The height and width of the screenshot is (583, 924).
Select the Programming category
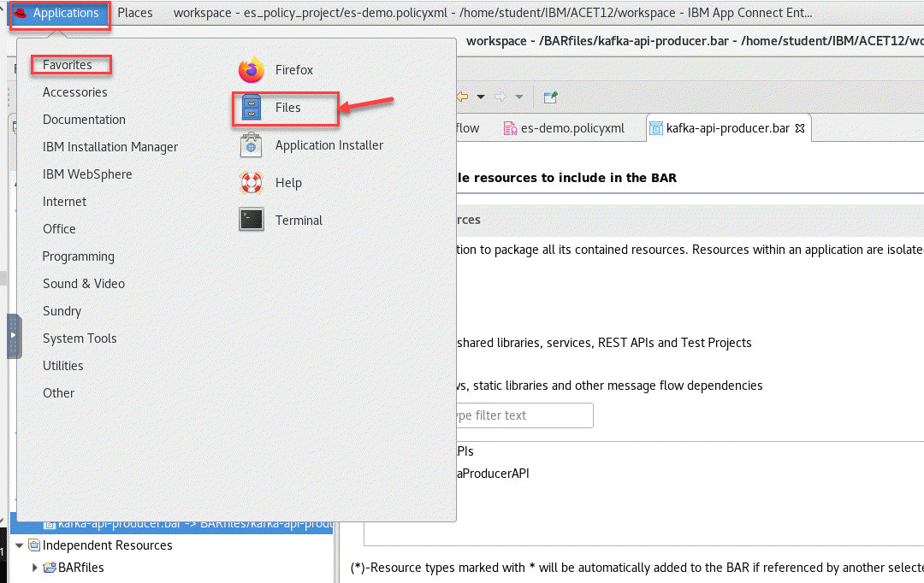click(x=79, y=256)
